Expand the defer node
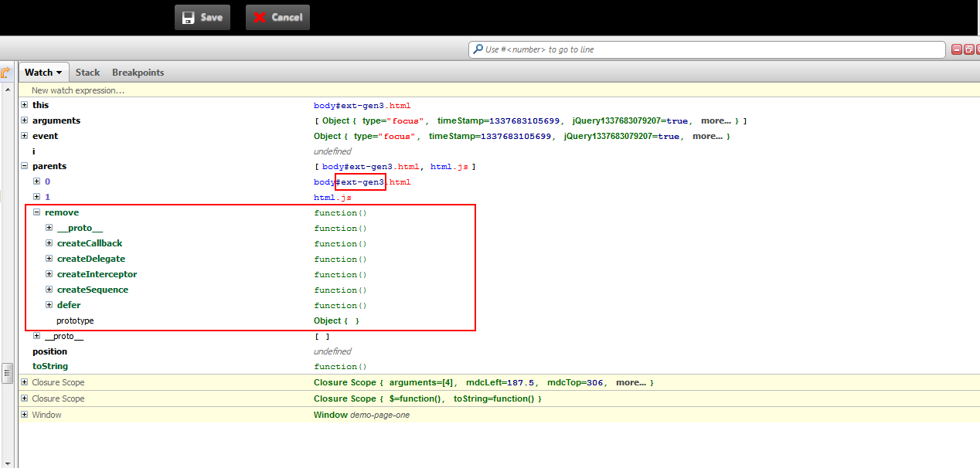Image resolution: width=980 pixels, height=468 pixels. [49, 305]
